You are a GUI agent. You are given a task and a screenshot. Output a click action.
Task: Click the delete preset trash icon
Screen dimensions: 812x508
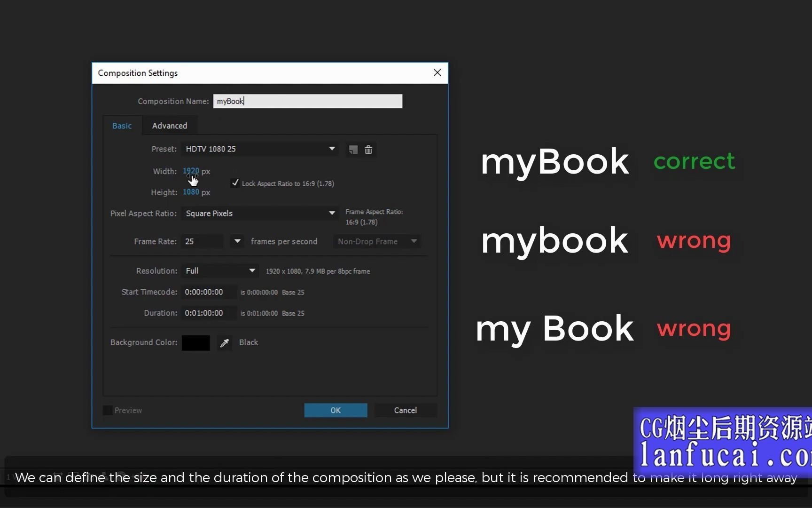[368, 150]
